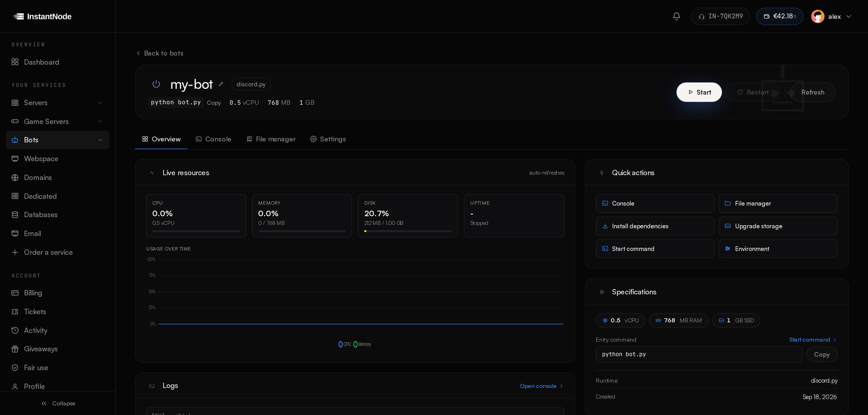868x415 pixels.
Task: Open File manager from Quick actions
Action: point(778,203)
